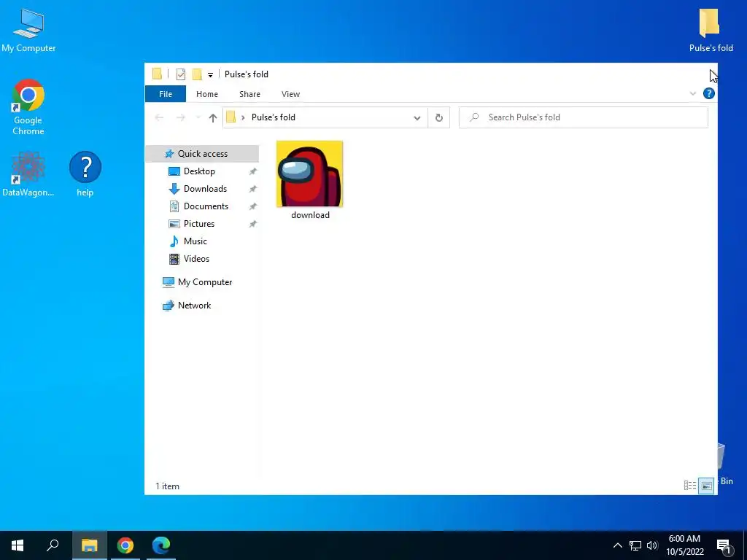The height and width of the screenshot is (560, 747).
Task: Select Google Chrome desktop shortcut
Action: [x=28, y=108]
